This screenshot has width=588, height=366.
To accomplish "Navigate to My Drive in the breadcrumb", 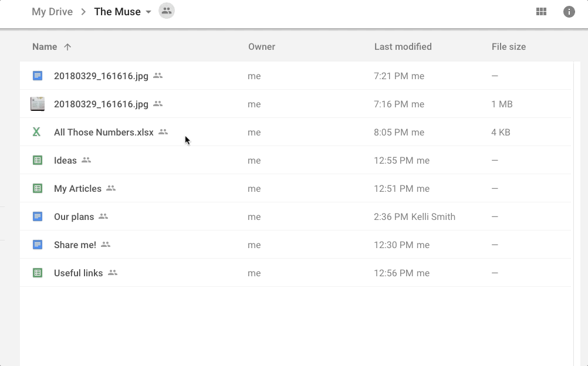I will 52,11.
